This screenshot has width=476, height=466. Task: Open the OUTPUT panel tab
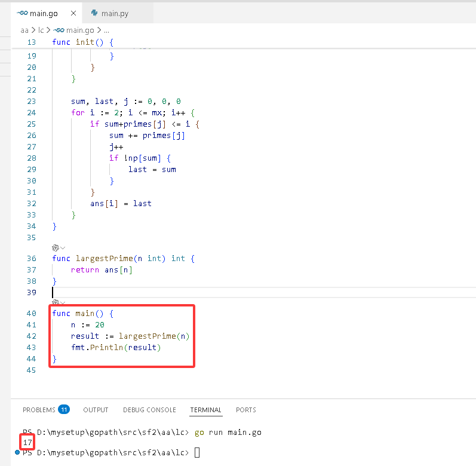point(96,410)
